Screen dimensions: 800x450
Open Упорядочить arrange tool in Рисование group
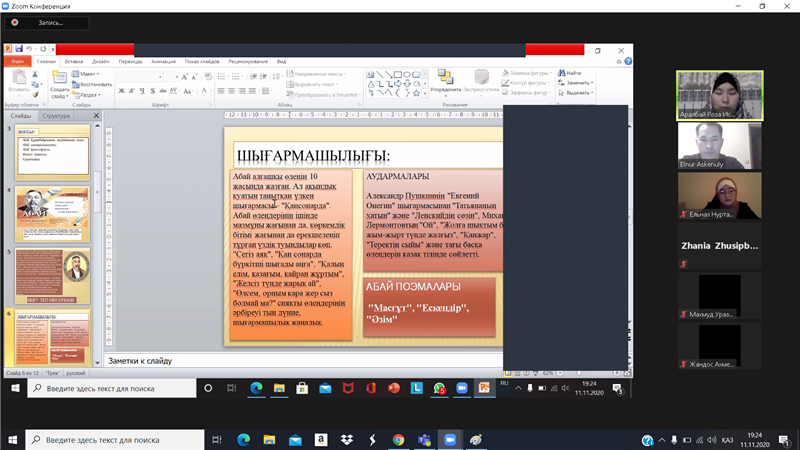coord(445,81)
